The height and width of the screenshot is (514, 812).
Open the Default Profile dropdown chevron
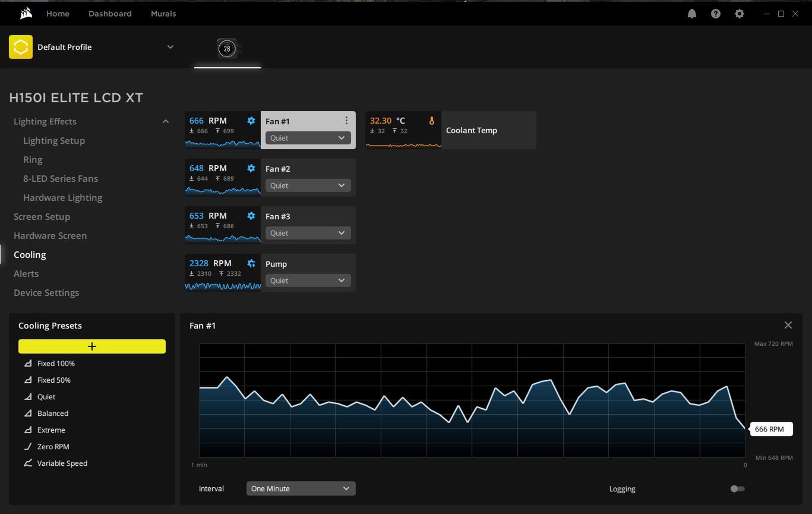tap(170, 47)
